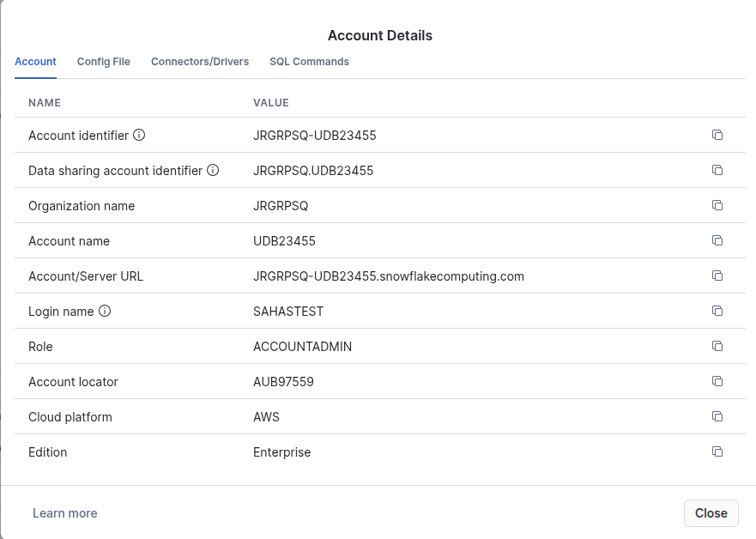
Task: Select the value JRGRPSQ.UDB23455
Action: pyautogui.click(x=313, y=171)
